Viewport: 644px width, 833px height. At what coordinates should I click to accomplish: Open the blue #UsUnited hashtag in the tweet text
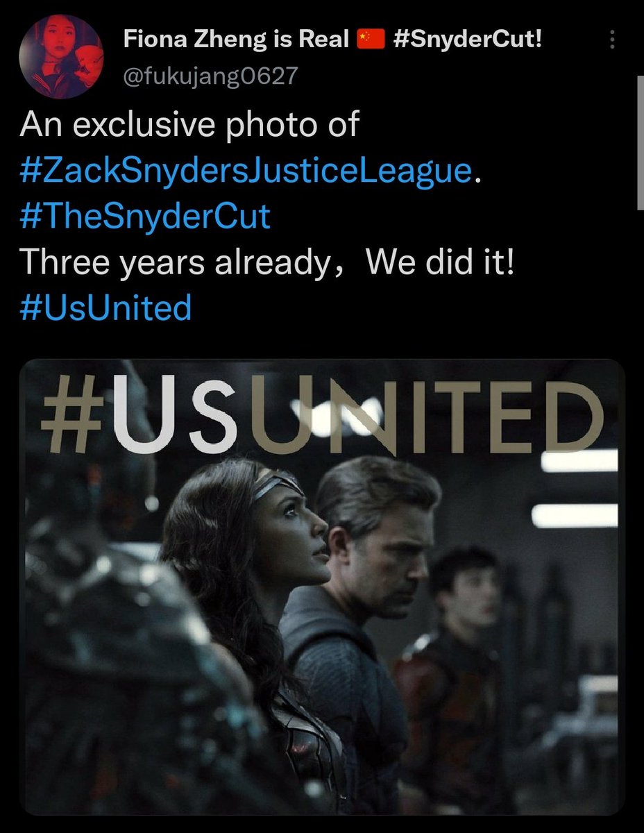105,306
